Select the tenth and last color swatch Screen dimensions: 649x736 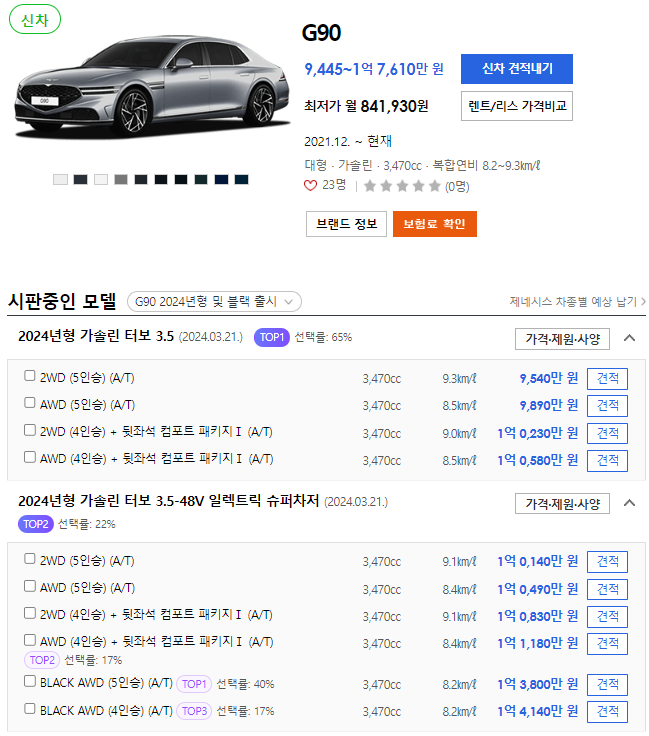click(242, 179)
